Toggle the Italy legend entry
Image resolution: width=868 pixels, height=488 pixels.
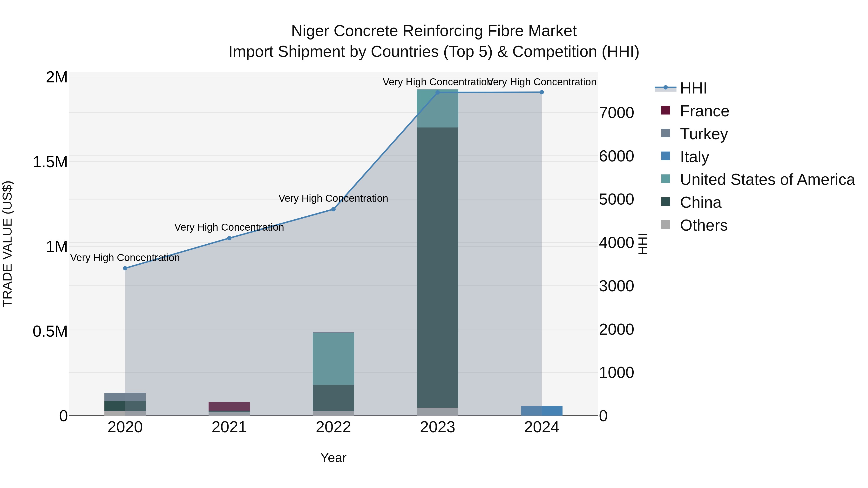coord(685,157)
